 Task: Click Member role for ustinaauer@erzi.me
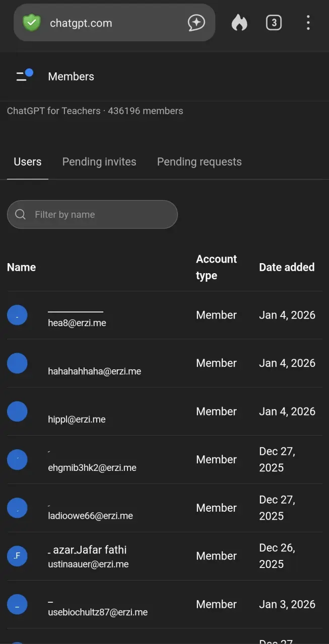[216, 556]
